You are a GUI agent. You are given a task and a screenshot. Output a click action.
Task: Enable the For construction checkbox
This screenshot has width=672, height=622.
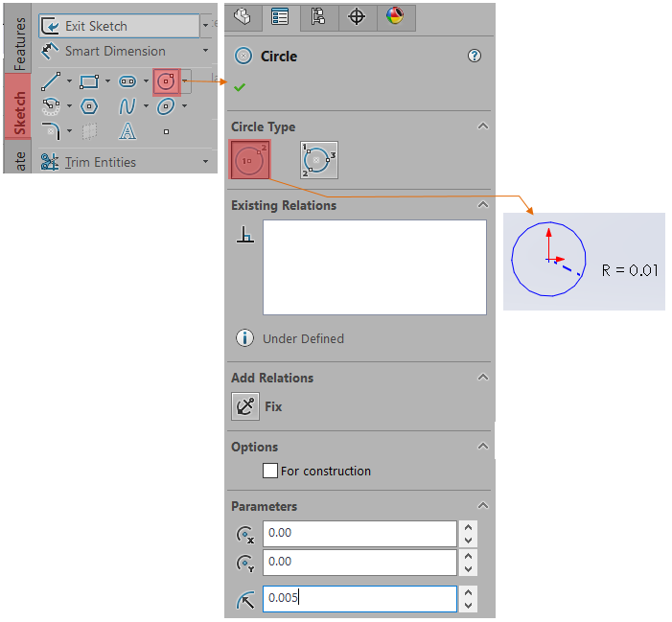point(270,471)
